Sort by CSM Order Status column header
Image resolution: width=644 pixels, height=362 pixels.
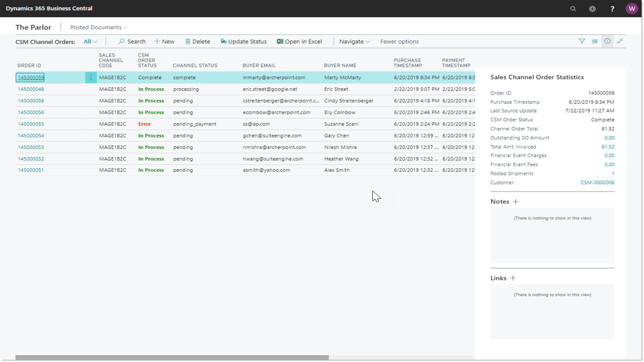[147, 60]
